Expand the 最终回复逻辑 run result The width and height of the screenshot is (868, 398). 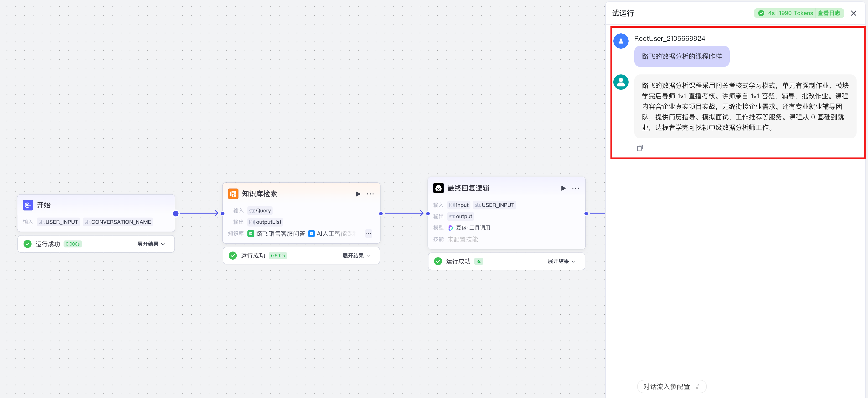pos(561,262)
